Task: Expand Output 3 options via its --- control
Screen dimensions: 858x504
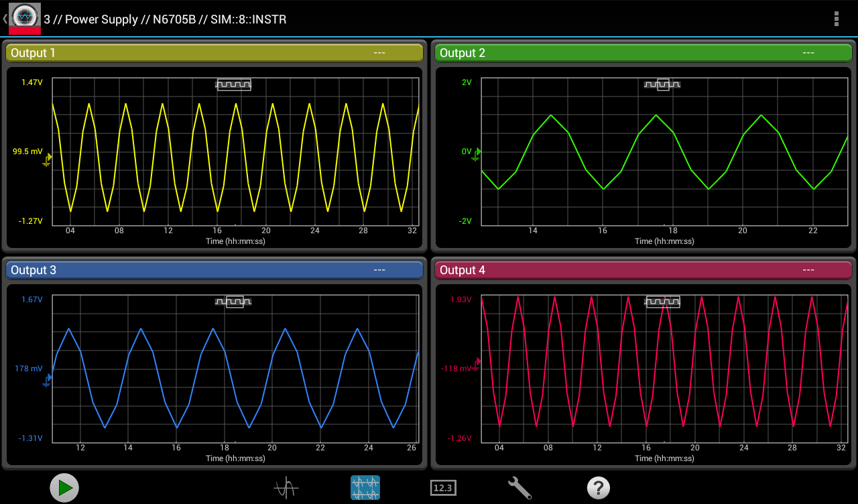Action: tap(380, 269)
